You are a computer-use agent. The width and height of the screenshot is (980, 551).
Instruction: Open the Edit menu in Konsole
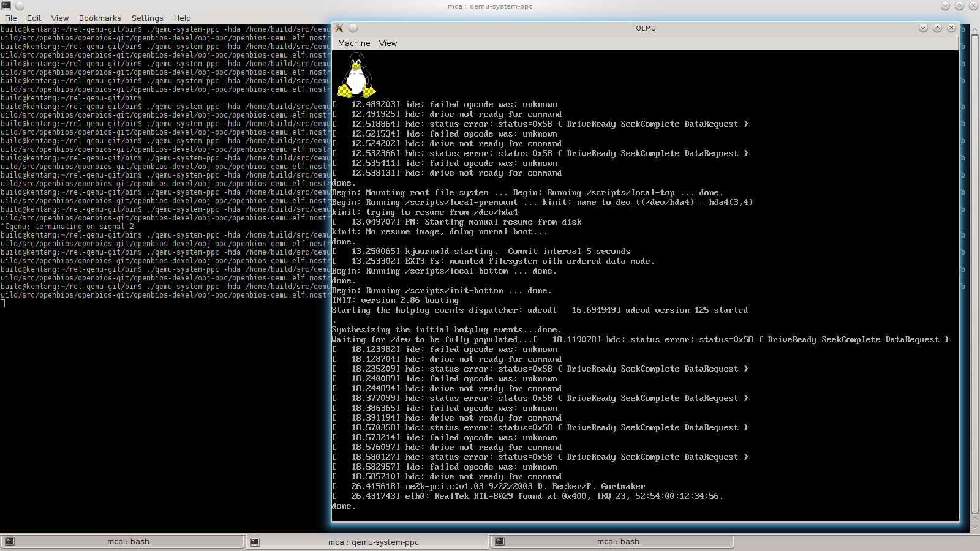click(x=34, y=18)
